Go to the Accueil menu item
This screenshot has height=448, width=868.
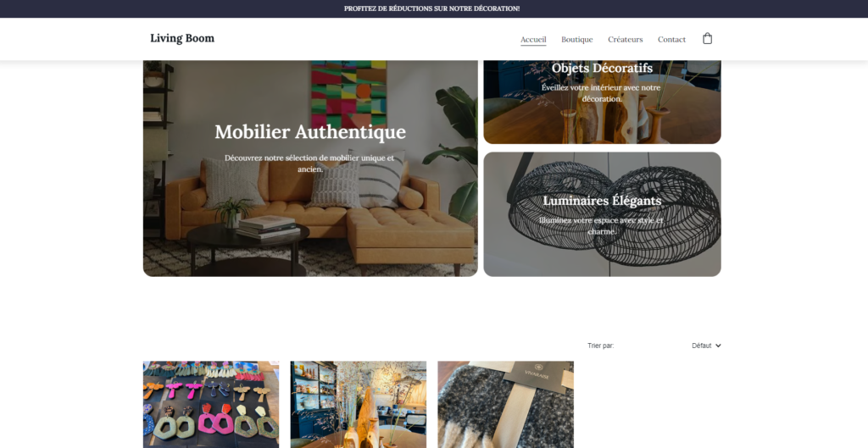coord(533,40)
